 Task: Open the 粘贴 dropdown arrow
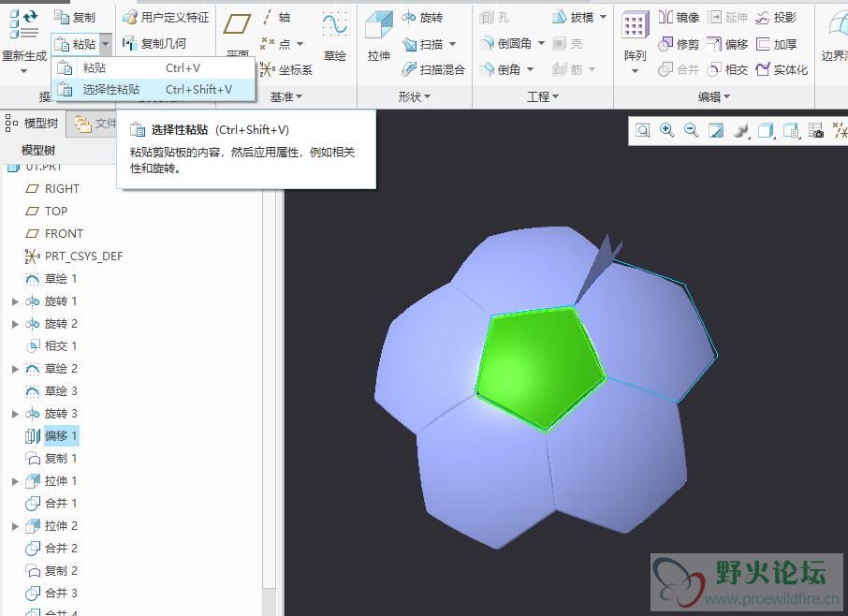106,44
